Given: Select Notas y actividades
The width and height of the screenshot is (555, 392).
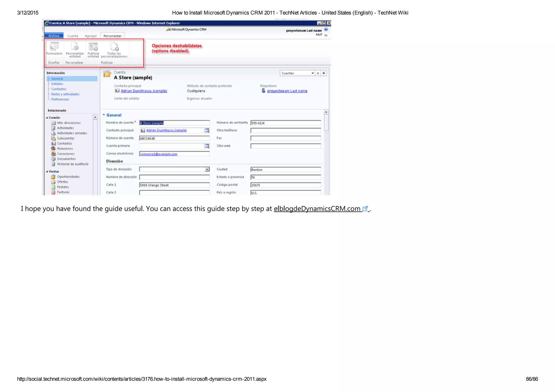Looking at the screenshot, I should pyautogui.click(x=65, y=94).
